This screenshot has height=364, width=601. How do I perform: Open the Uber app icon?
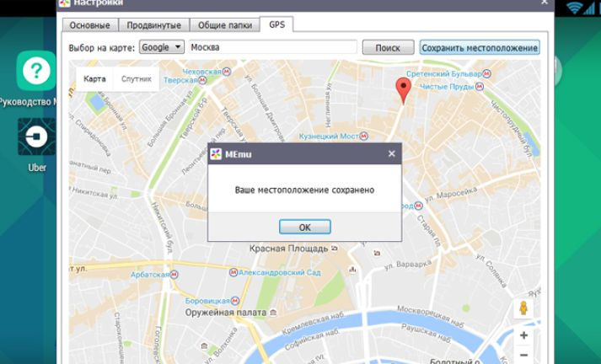[36, 136]
